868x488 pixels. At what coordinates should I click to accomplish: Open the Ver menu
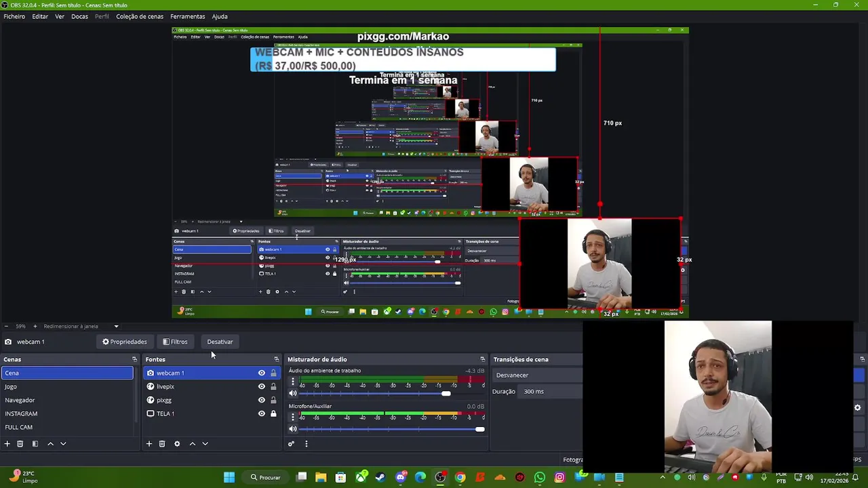click(x=60, y=16)
